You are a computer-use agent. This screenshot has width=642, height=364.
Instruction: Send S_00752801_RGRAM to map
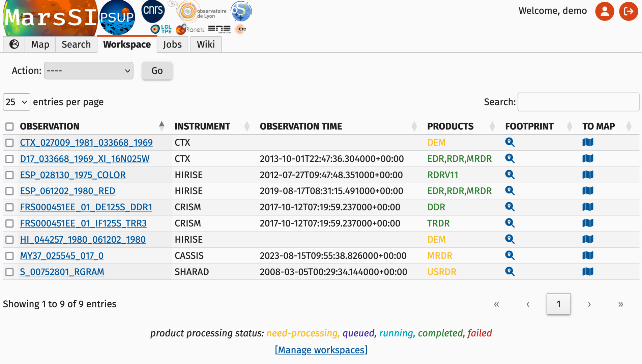587,272
